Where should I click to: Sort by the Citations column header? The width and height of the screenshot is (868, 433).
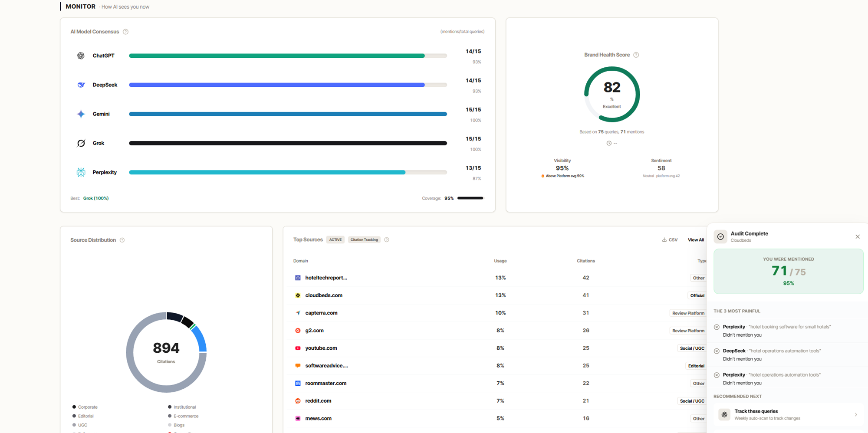tap(585, 261)
